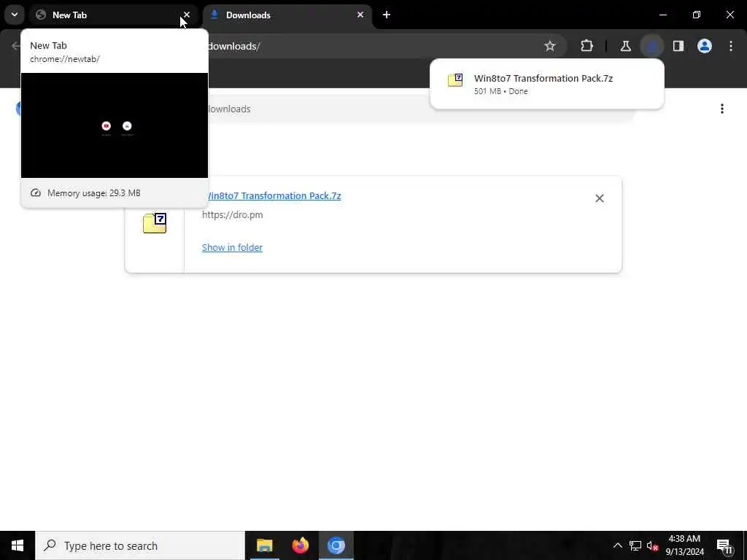Screen dimensions: 747x560
Task: Close the Downloads tab
Action: [x=360, y=15]
